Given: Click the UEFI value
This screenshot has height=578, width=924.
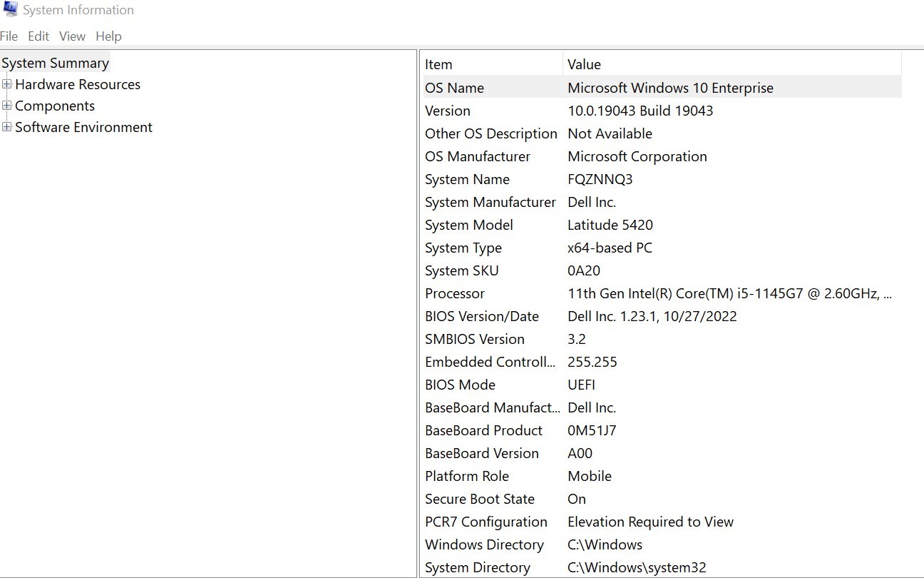Looking at the screenshot, I should (581, 385).
